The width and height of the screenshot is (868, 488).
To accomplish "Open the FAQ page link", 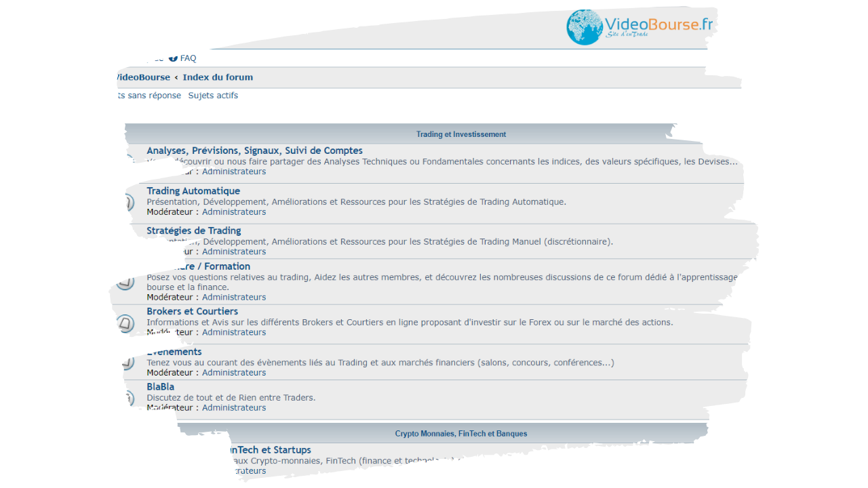I will pyautogui.click(x=188, y=58).
